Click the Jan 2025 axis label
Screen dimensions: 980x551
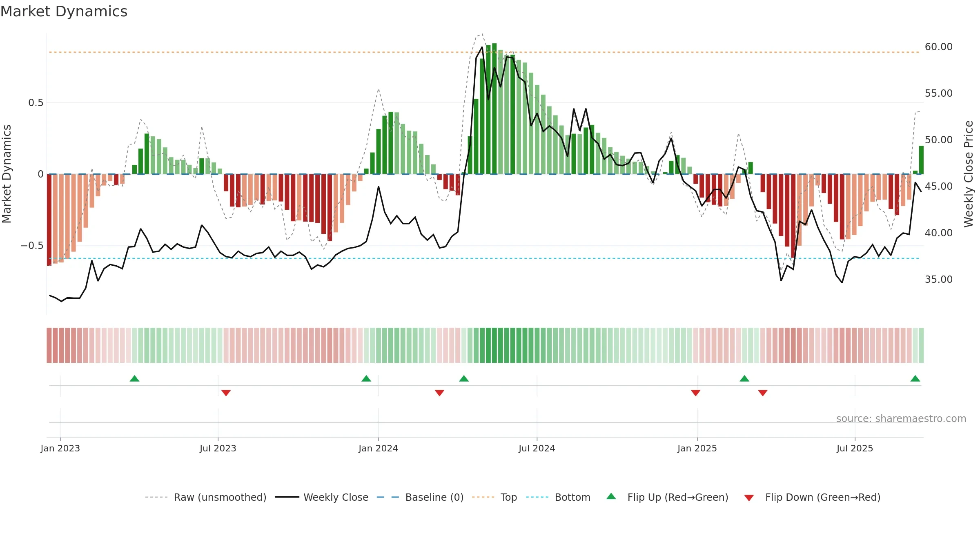click(x=697, y=448)
